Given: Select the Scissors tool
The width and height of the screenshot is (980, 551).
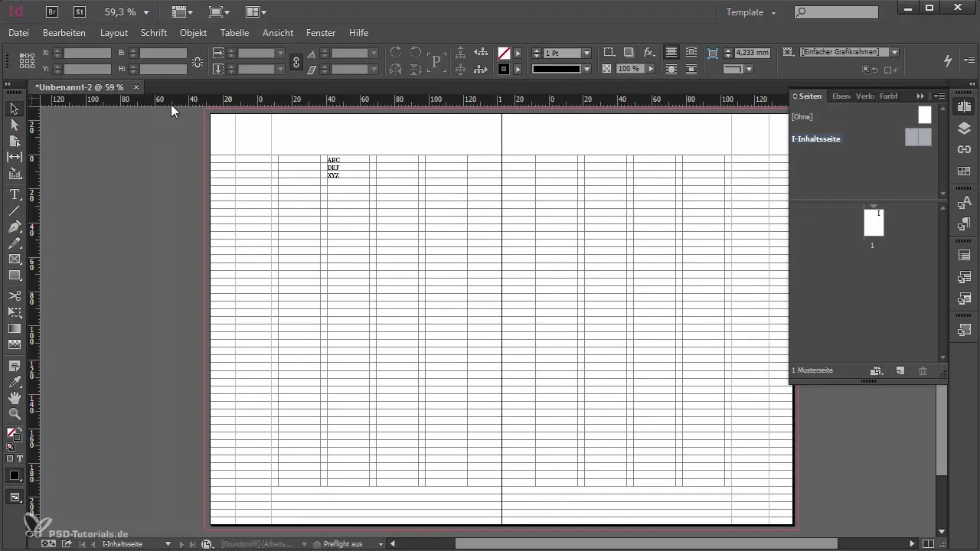Looking at the screenshot, I should pos(15,295).
